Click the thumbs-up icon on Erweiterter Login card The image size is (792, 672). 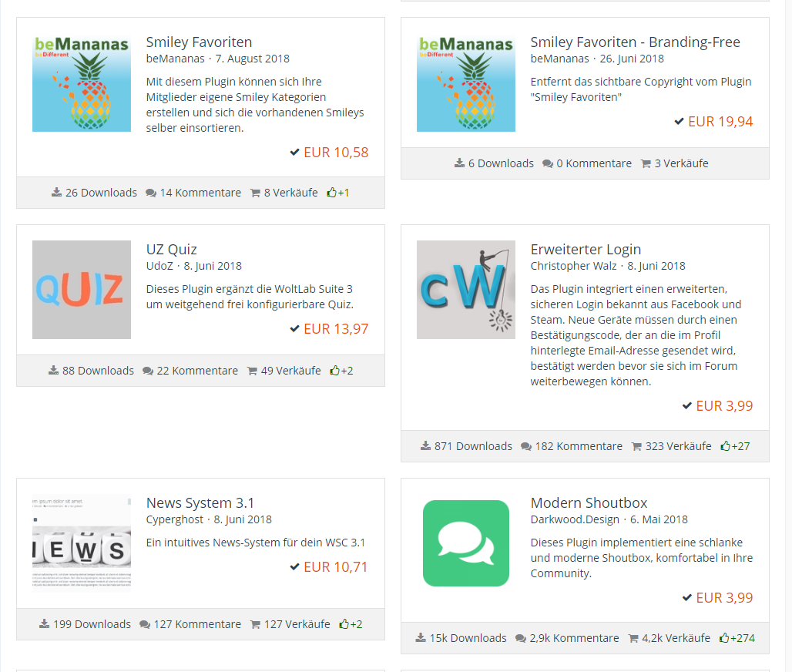click(725, 446)
